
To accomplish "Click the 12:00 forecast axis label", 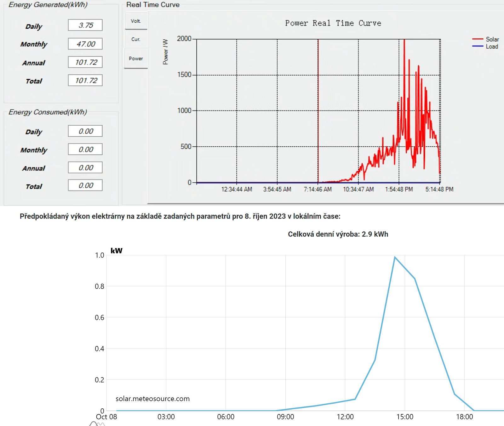I will point(345,417).
